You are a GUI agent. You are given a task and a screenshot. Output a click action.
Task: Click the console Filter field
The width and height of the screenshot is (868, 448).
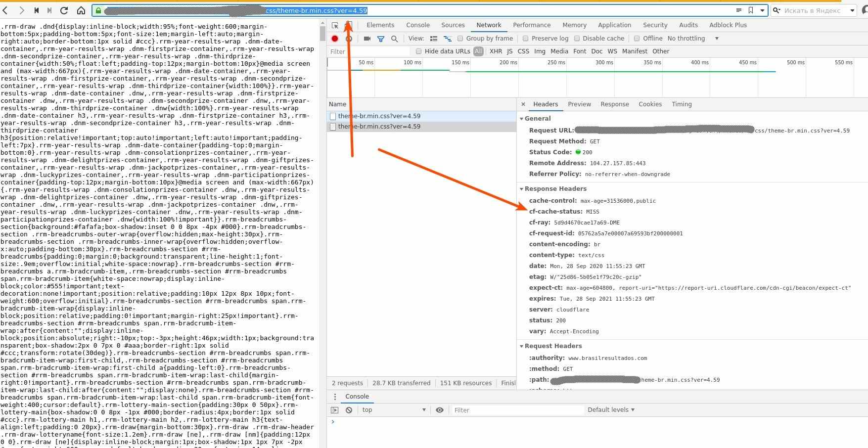tap(517, 410)
